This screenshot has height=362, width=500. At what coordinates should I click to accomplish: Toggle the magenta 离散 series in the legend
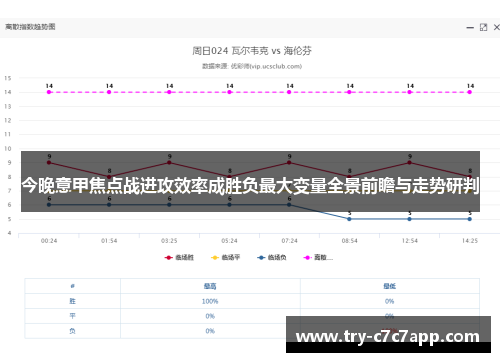[318, 257]
